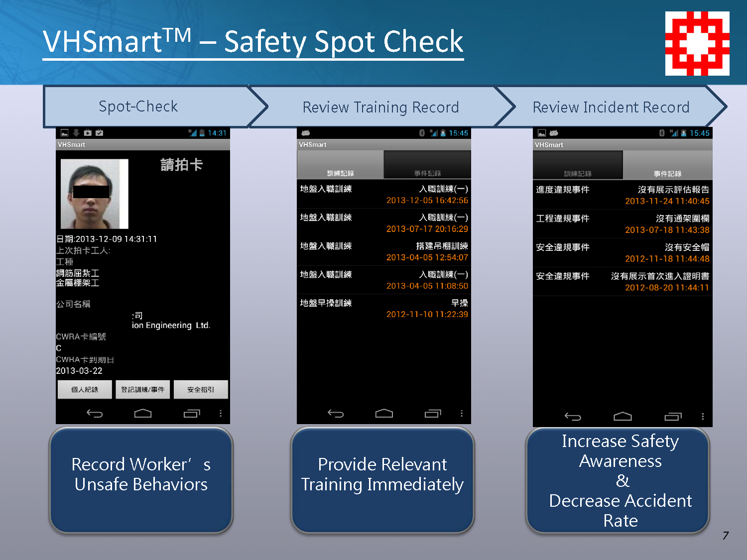
Task: Open overflow dots in Training Record phone
Action: (x=462, y=413)
